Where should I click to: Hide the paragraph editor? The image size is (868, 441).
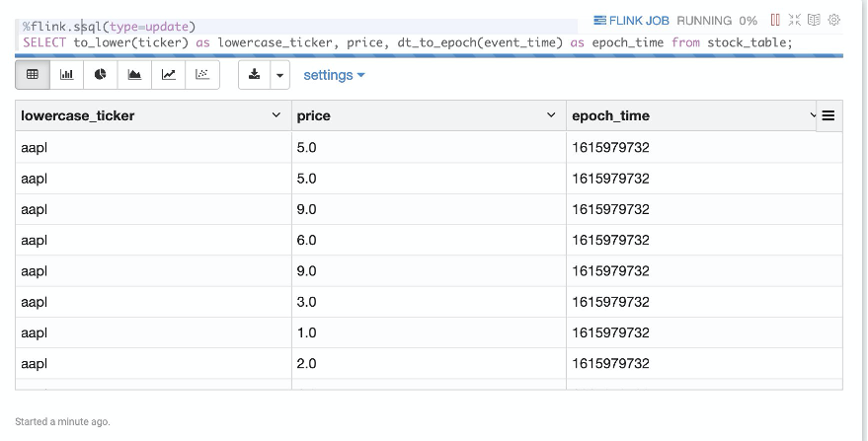pyautogui.click(x=794, y=20)
